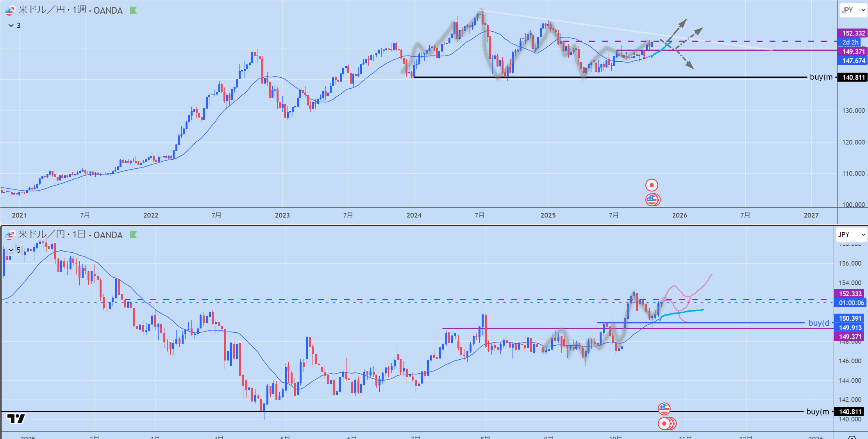Screen dimensions: 868x439
Task: Click USD/JPY flag icon on daily chart
Action: pyautogui.click(x=10, y=235)
